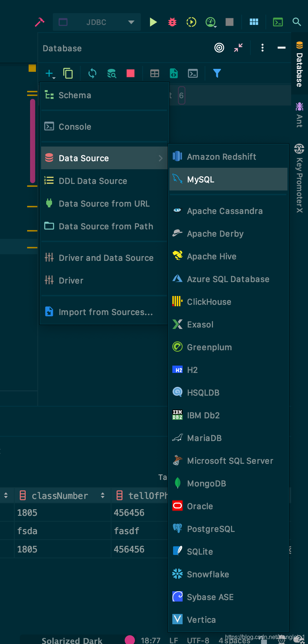Select Snowflake data source
This screenshot has height=644, width=308.
(x=228, y=574)
